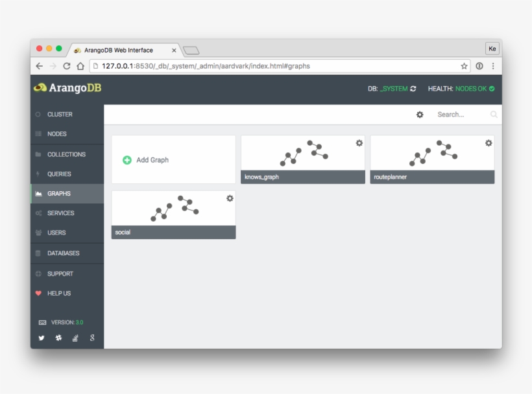Open Stack Overflow link icon
The height and width of the screenshot is (394, 532).
pos(75,338)
